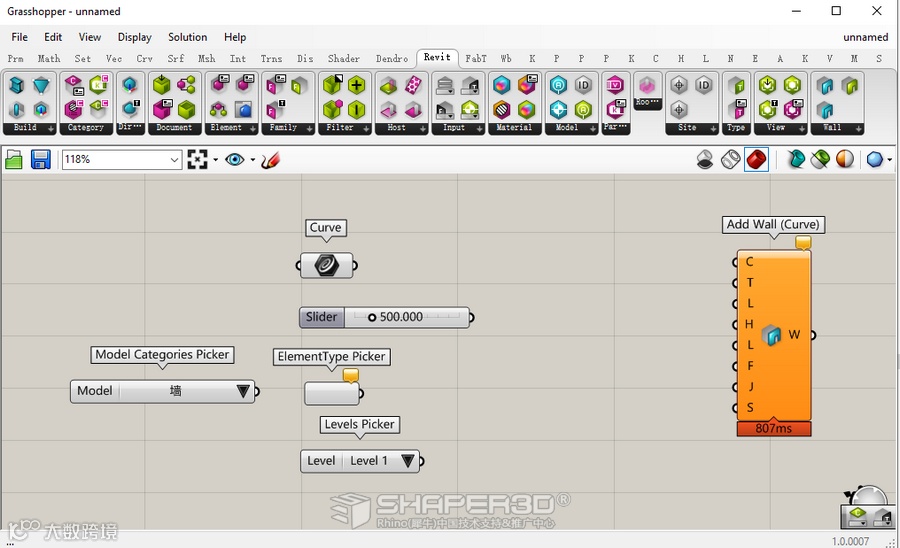
Task: Click the Curve parameter hexagon node
Action: pos(327,266)
